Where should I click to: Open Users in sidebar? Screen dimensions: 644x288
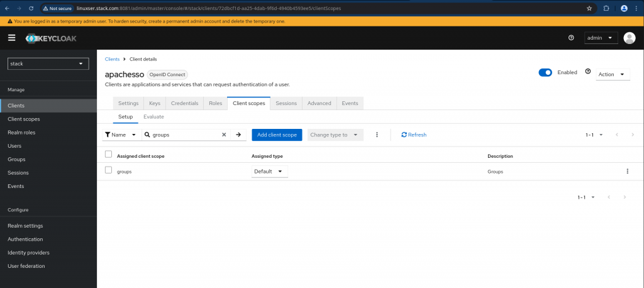coord(48,146)
